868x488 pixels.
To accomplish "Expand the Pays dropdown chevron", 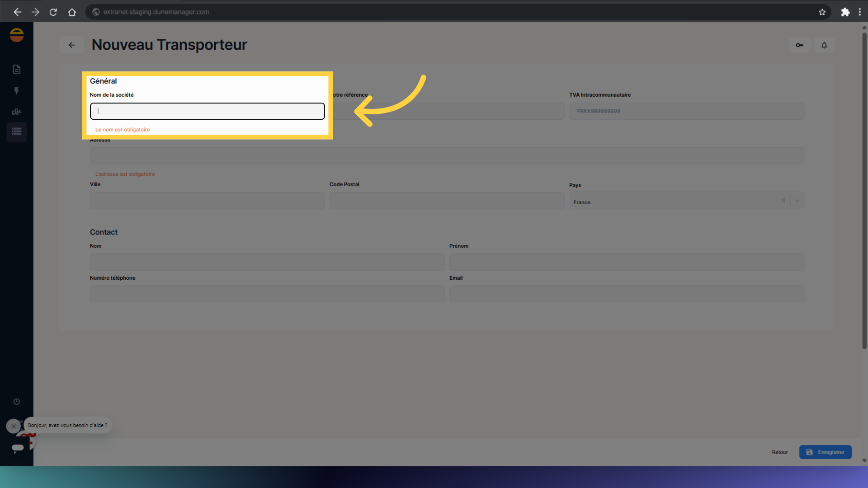I will (797, 201).
